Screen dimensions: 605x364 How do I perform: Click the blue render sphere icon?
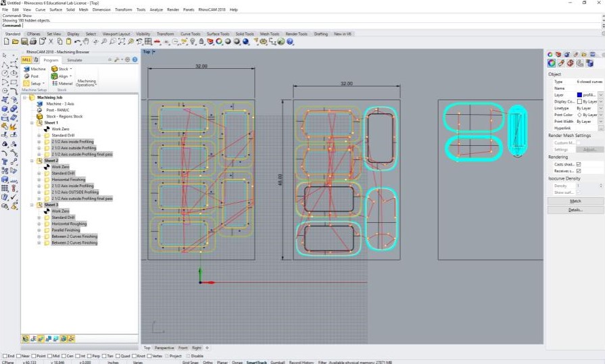click(x=246, y=41)
